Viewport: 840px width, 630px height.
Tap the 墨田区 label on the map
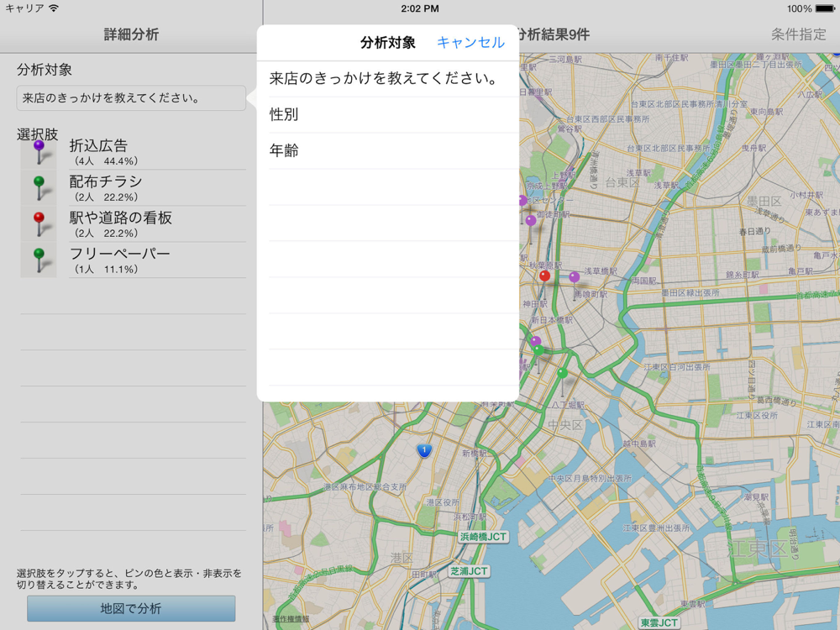coord(764,202)
